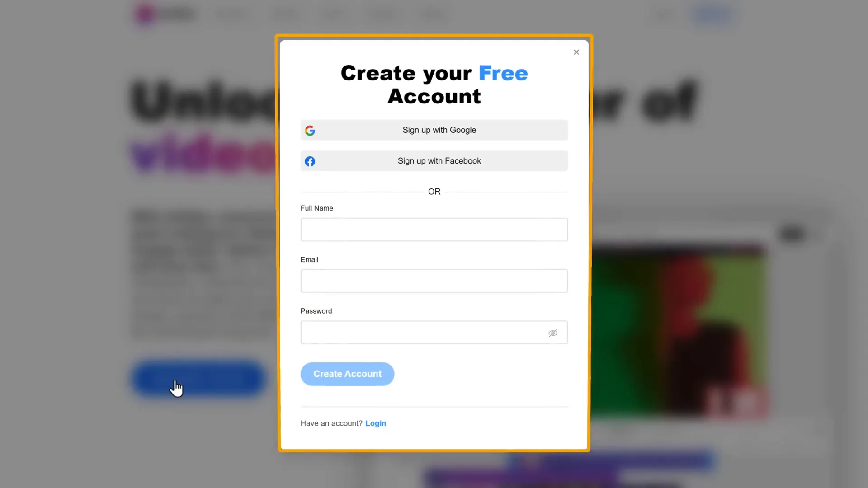Click the Facebook F logo icon
Viewport: 868px width, 488px height.
(310, 161)
